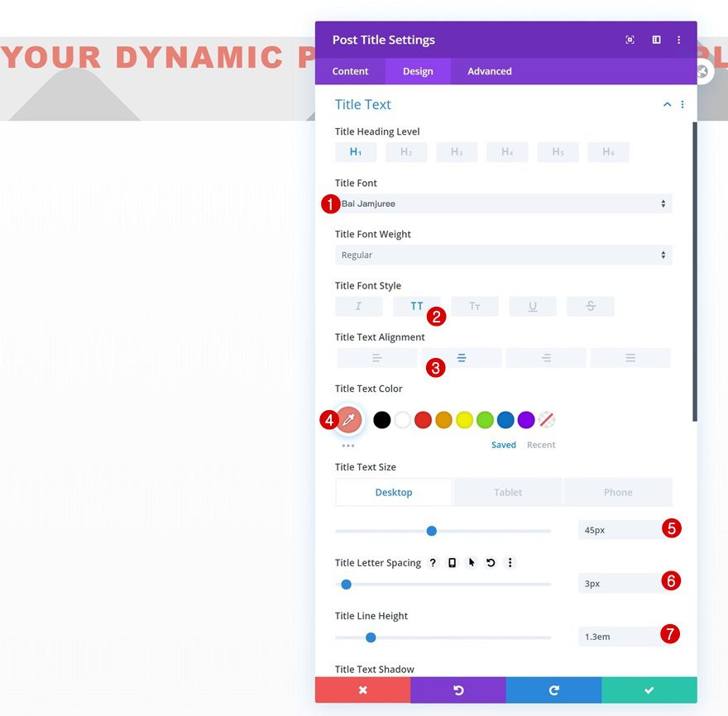Click the eyedropper color picker icon
The image size is (728, 716).
[348, 420]
